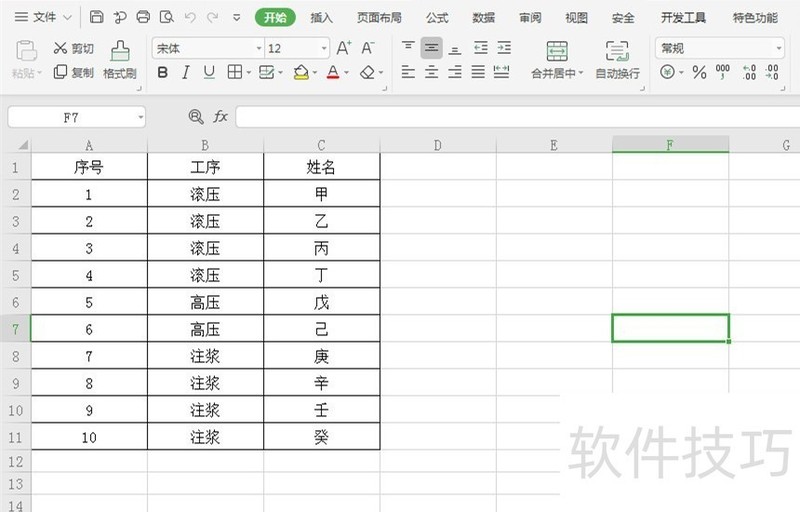Screen dimensions: 800x512
Task: Switch to the 插入 tab
Action: [321, 18]
